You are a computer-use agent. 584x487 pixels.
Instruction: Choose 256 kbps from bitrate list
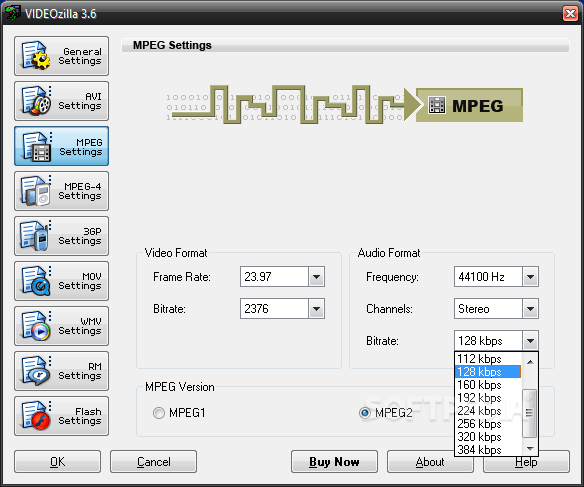click(488, 424)
